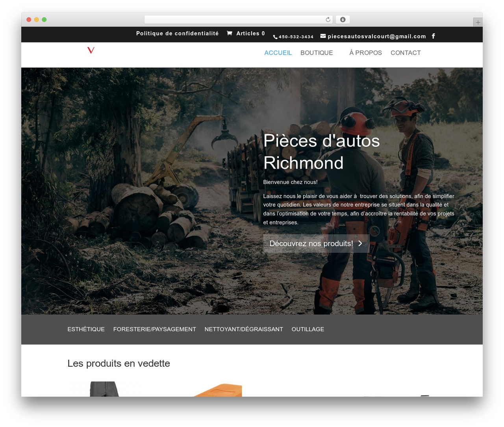Click the phone icon beside 450-532-3434

(x=275, y=37)
